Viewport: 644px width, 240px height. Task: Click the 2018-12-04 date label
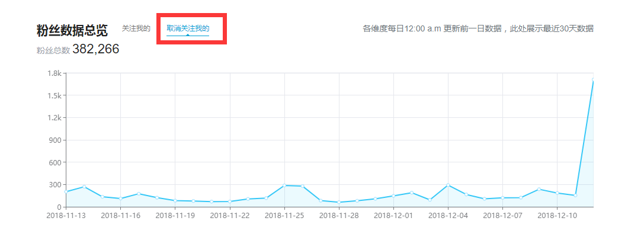448,215
